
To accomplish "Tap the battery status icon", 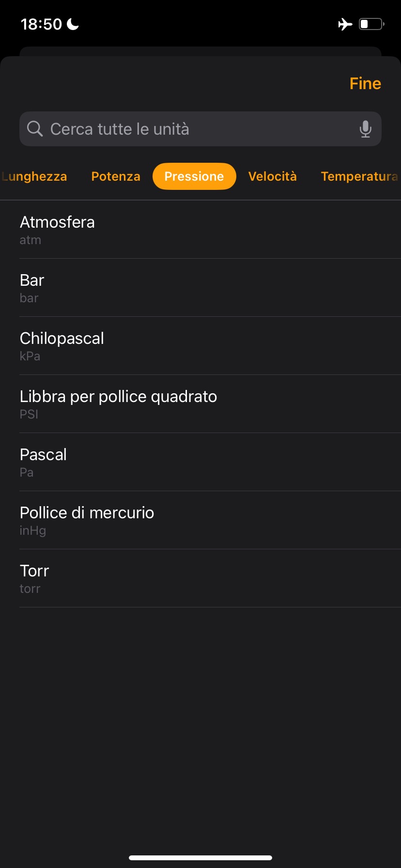I will point(371,24).
